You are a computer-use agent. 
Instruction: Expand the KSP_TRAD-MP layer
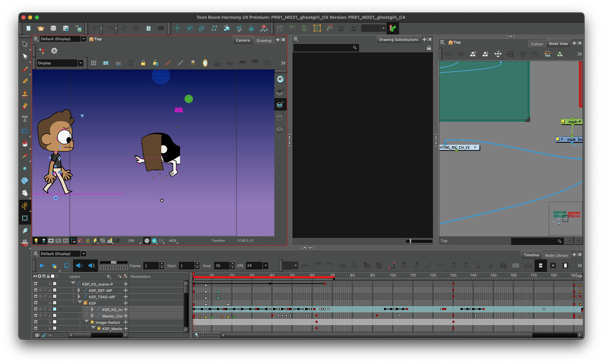click(x=79, y=297)
